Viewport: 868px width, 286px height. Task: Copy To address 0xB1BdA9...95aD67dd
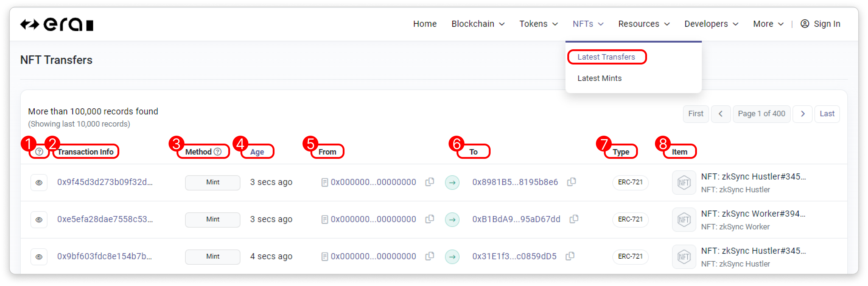[x=573, y=219]
